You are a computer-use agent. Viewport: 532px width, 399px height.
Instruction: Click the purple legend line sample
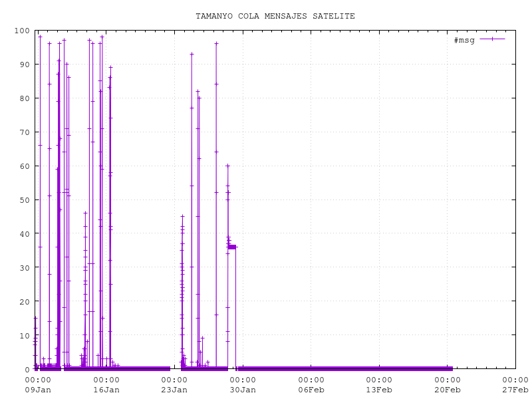492,39
